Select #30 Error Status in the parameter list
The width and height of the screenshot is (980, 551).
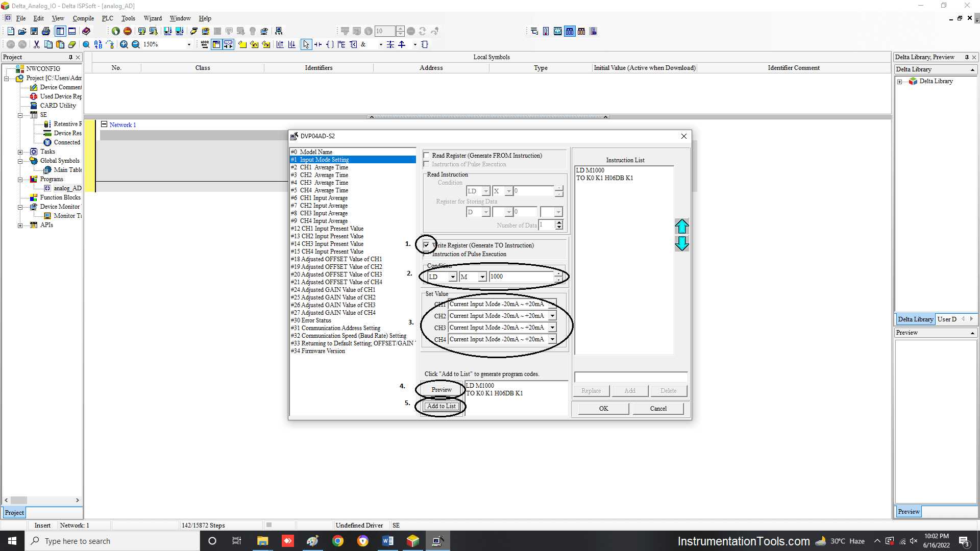311,320
